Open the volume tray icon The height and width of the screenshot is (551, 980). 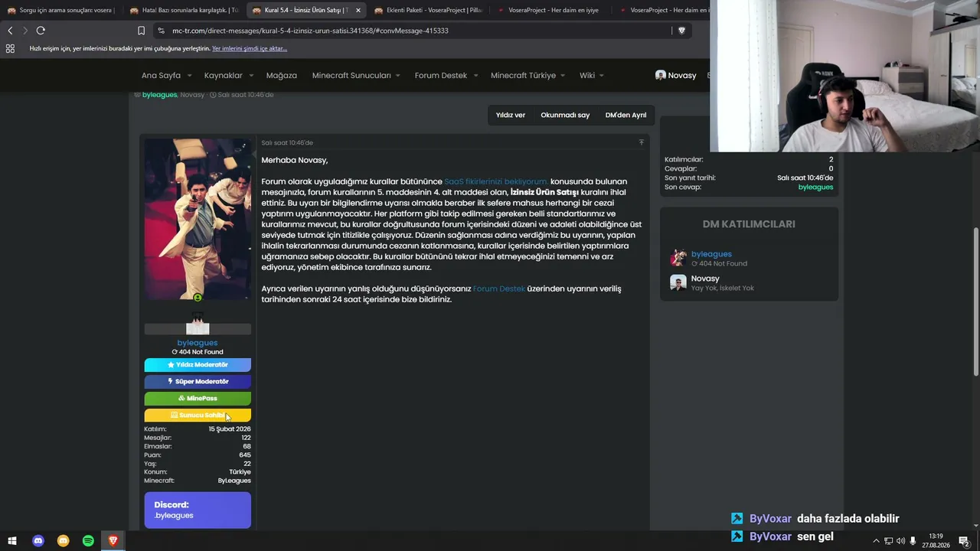(900, 541)
